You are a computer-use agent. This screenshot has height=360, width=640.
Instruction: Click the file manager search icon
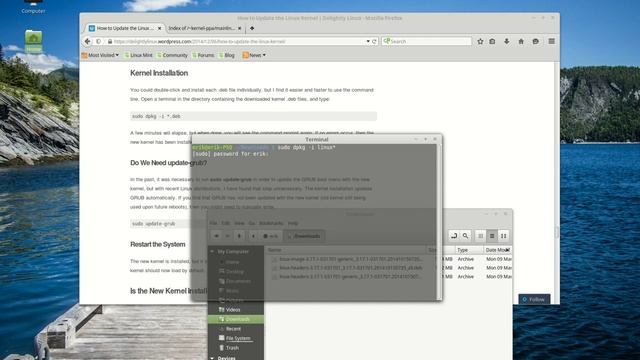pos(465,236)
